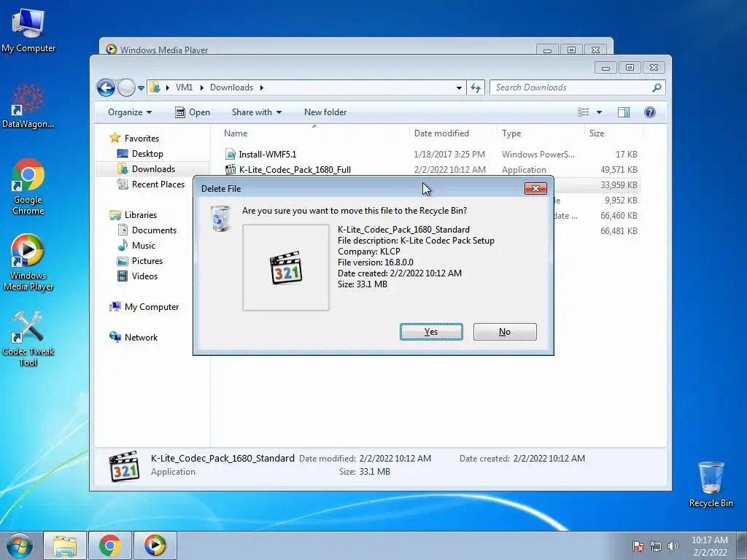Click Open in the Explorer toolbar
Image resolution: width=747 pixels, height=560 pixels.
tap(193, 112)
